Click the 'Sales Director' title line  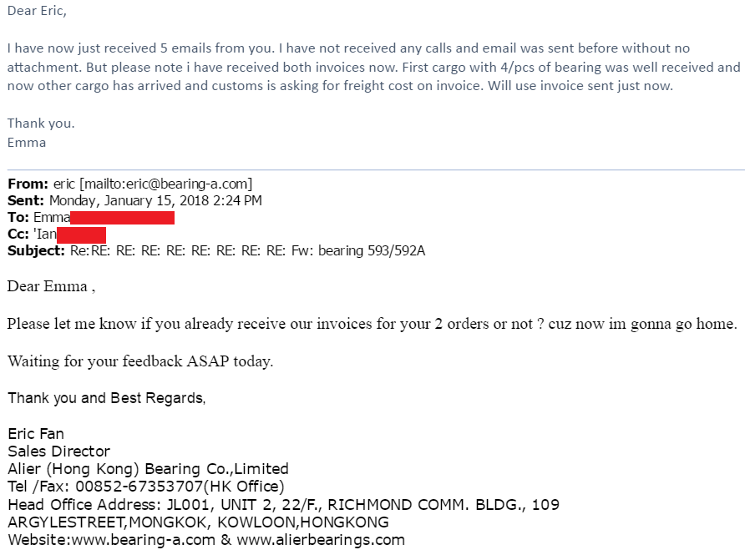point(59,452)
